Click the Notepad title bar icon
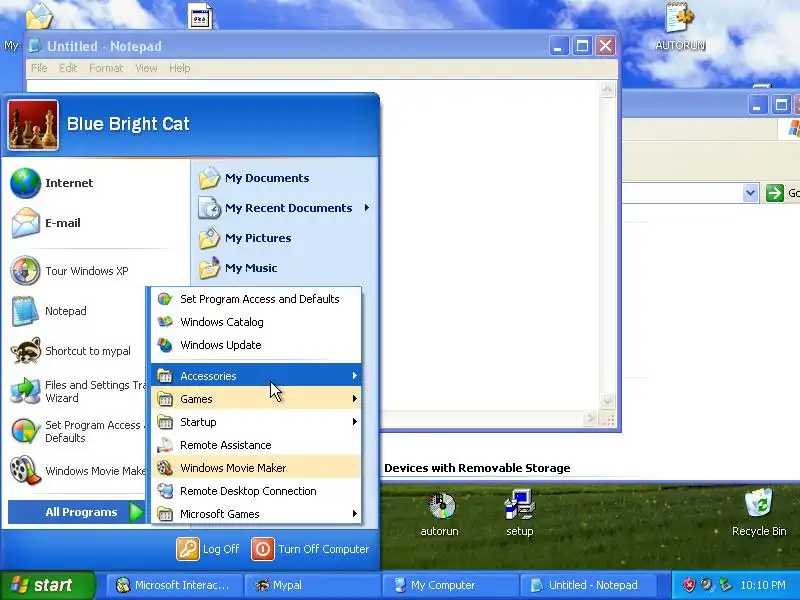This screenshot has width=800, height=600. [35, 46]
